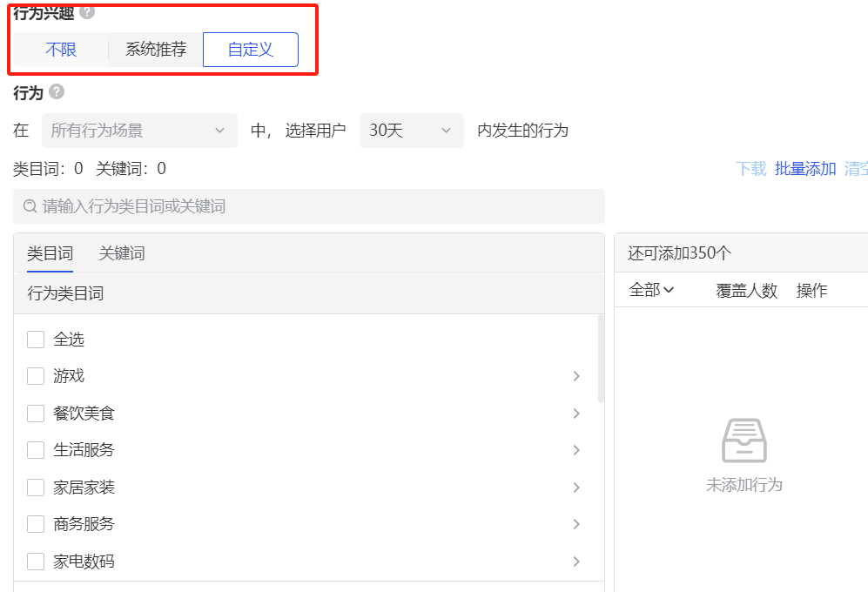Open the 30天 time range dropdown
The width and height of the screenshot is (868, 592).
[x=411, y=131]
